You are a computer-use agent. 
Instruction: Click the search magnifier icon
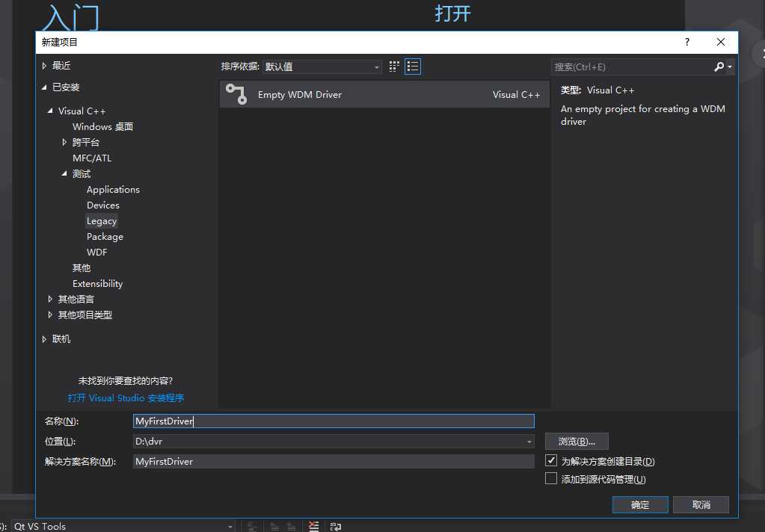click(719, 66)
